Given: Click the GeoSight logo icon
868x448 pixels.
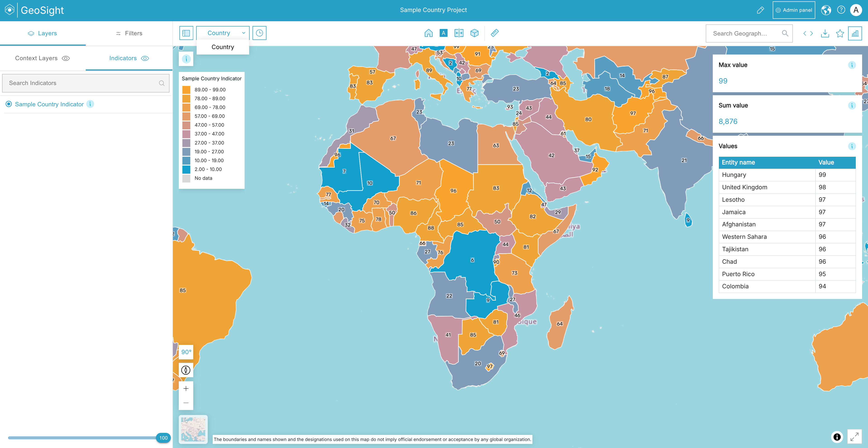Looking at the screenshot, I should (x=10, y=10).
